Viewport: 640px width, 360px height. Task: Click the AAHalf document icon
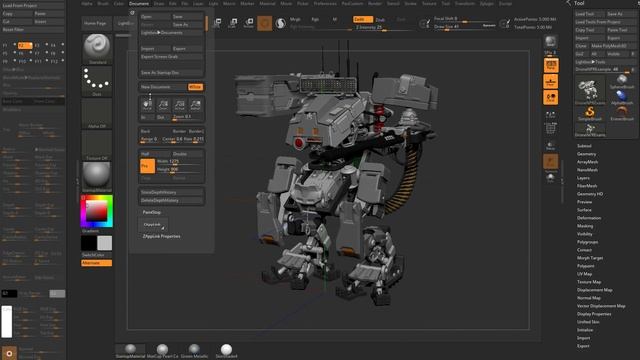click(x=195, y=105)
